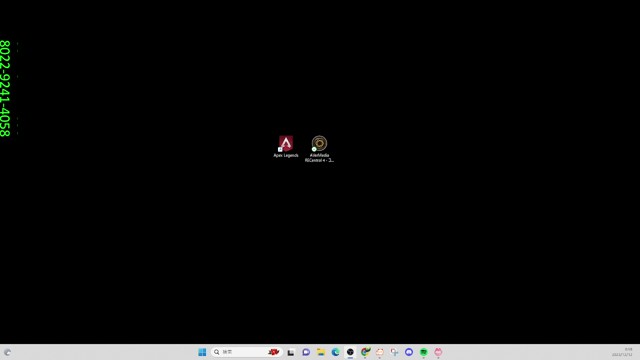
Task: Show the clock and date panel
Action: (623, 352)
